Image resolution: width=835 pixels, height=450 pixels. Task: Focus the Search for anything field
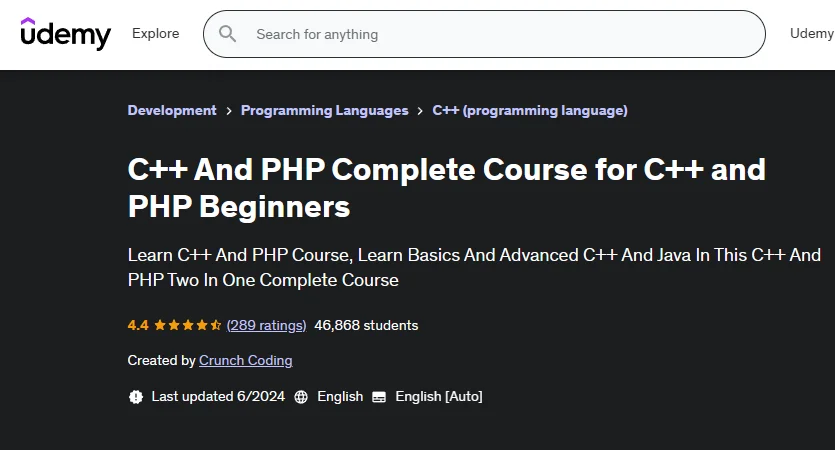click(484, 34)
